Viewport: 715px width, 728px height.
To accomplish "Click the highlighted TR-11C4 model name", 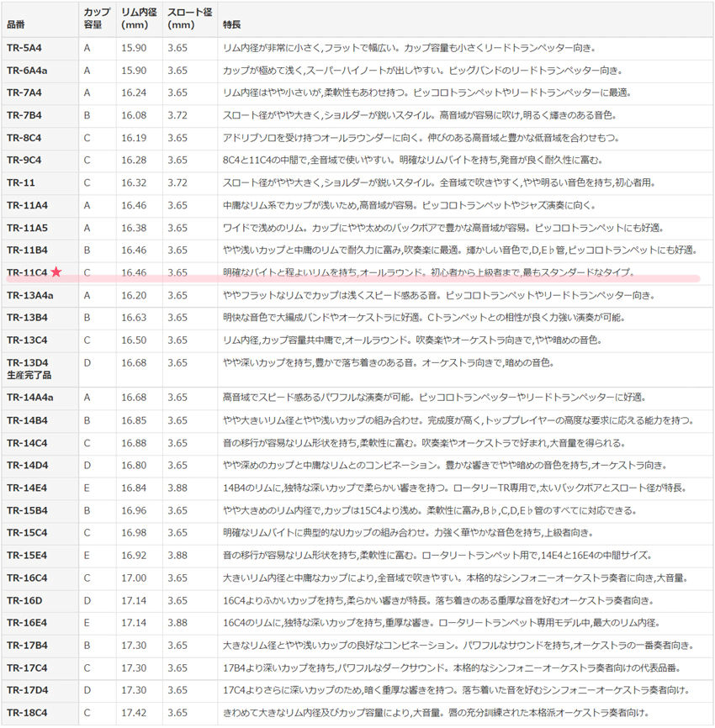I will click(27, 272).
